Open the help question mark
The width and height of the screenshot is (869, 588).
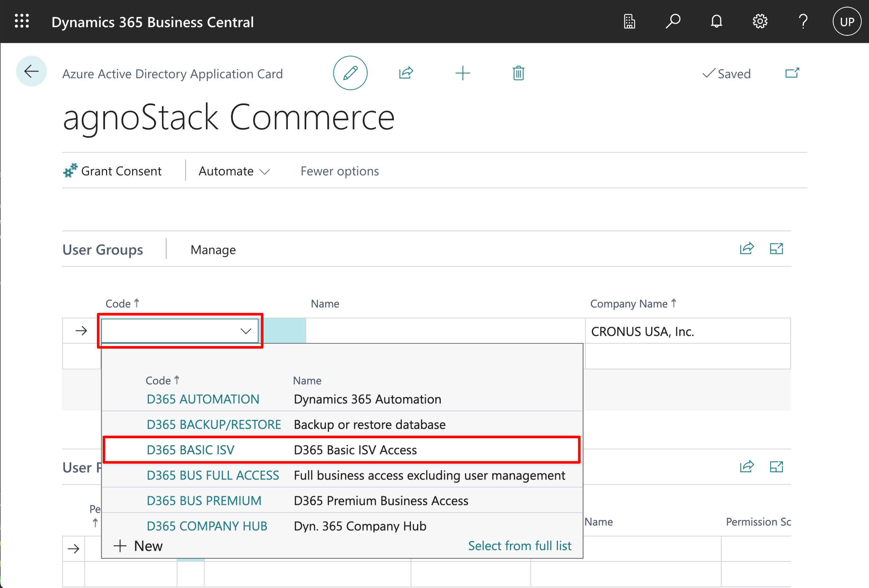803,21
